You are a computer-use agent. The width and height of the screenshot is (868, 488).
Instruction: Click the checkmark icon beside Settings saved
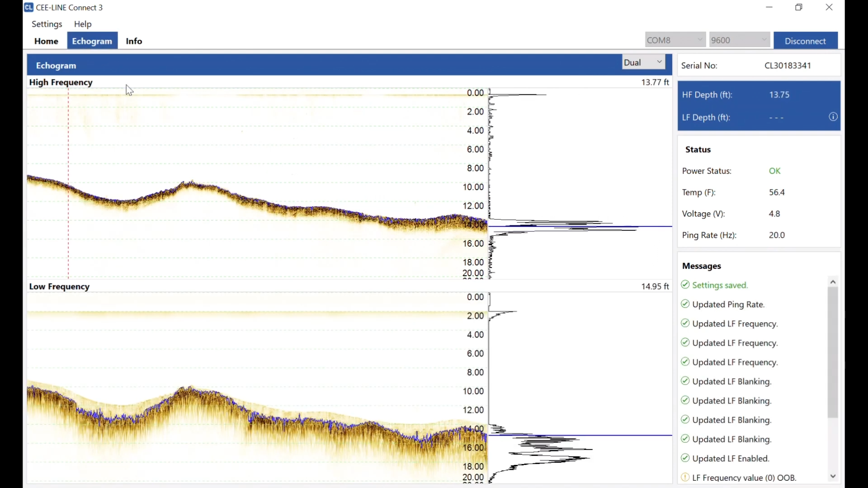[x=685, y=285]
